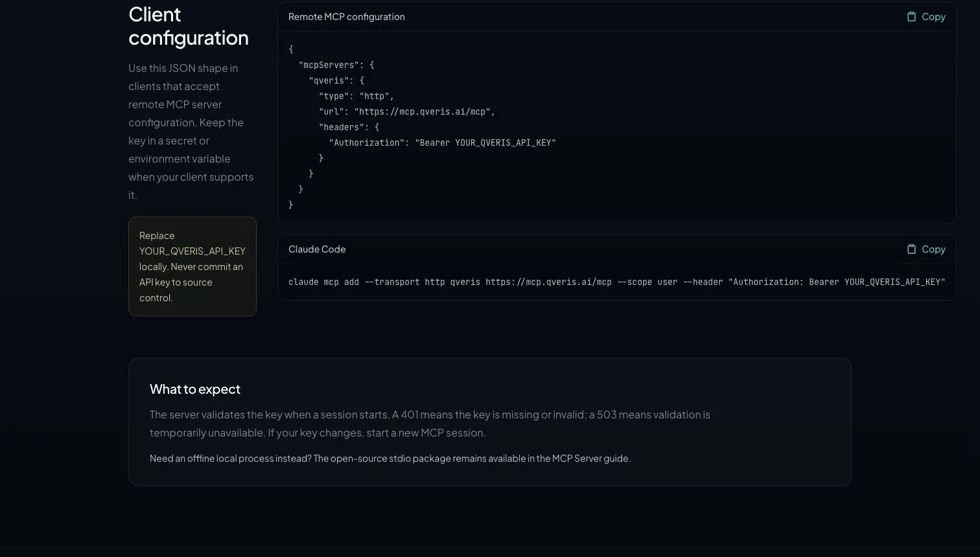Viewport: 980px width, 557px height.
Task: Click the "Replace YOUR_QVERIS_API_KEY locally" note
Action: pos(192,267)
